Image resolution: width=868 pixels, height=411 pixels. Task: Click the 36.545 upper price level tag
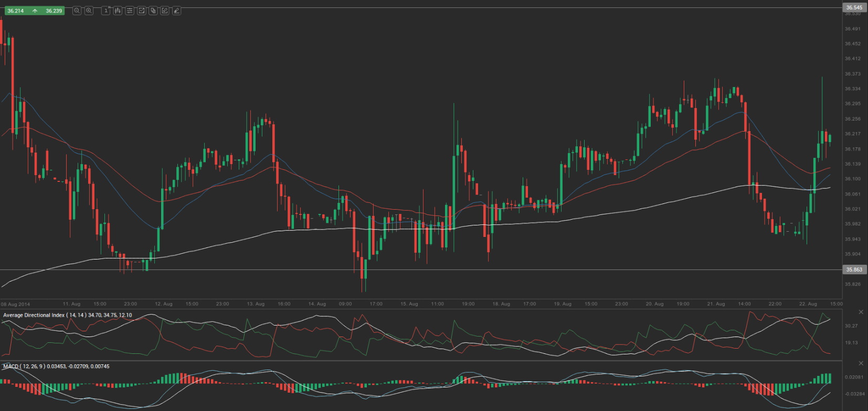point(853,7)
